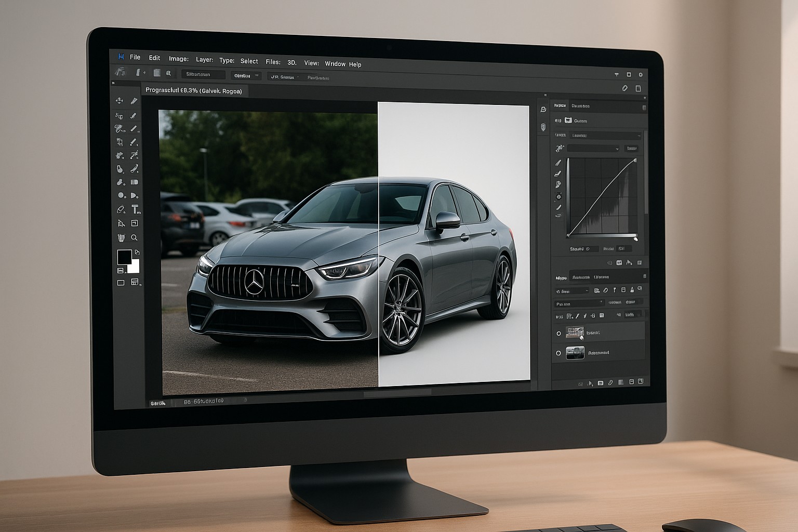Viewport: 798px width, 532px height.
Task: Hide the bottom car photo layer visibility circle
Action: pyautogui.click(x=558, y=353)
